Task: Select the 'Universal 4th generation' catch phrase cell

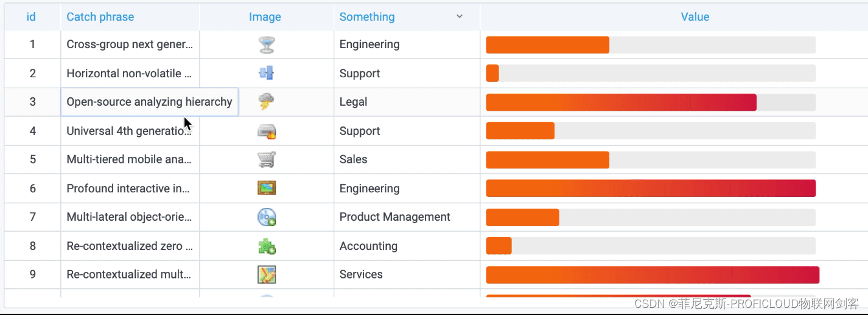Action: tap(129, 131)
